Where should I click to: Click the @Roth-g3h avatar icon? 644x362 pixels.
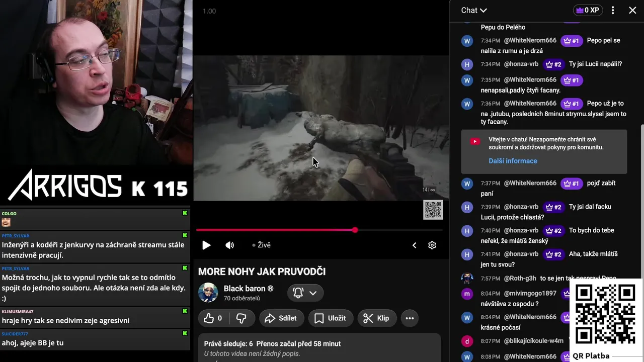click(x=467, y=279)
